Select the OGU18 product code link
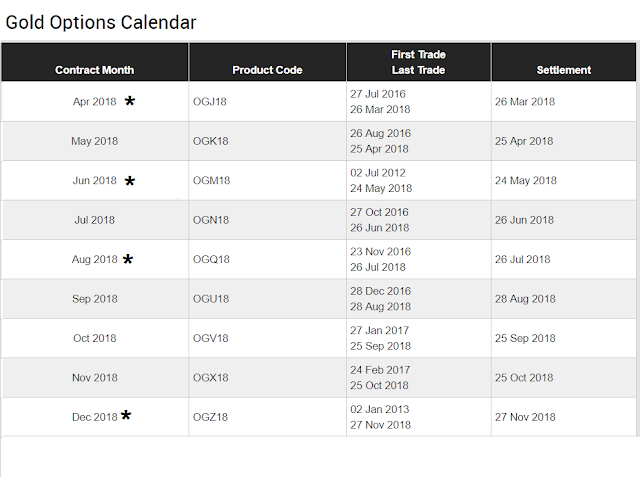Image resolution: width=640 pixels, height=479 pixels. tap(211, 299)
